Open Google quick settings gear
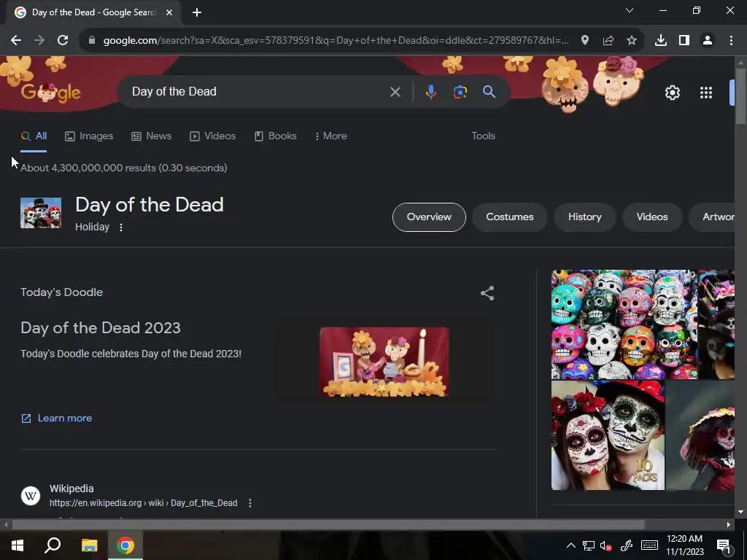The width and height of the screenshot is (747, 560). [672, 93]
